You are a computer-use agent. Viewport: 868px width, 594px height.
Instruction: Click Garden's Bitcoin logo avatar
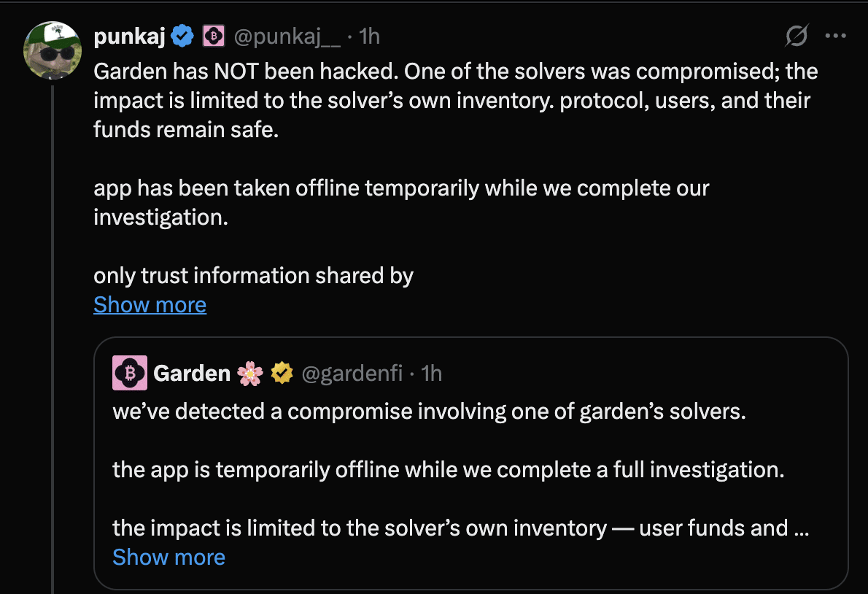[130, 373]
